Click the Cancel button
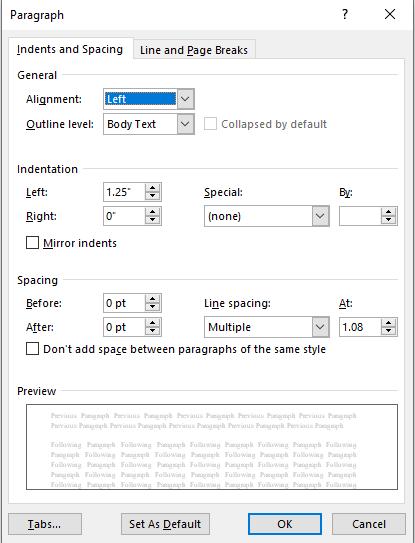Image resolution: width=415 pixels, height=543 pixels. 369,524
